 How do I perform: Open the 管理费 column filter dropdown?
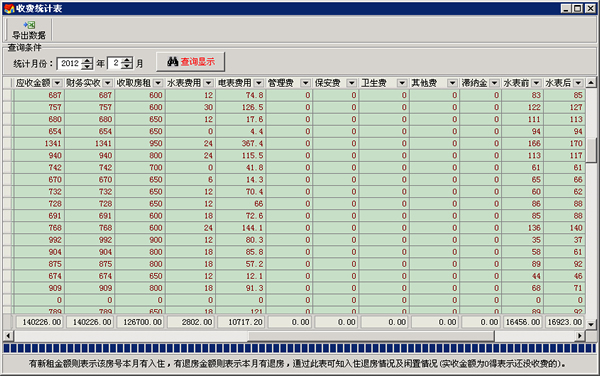point(305,83)
